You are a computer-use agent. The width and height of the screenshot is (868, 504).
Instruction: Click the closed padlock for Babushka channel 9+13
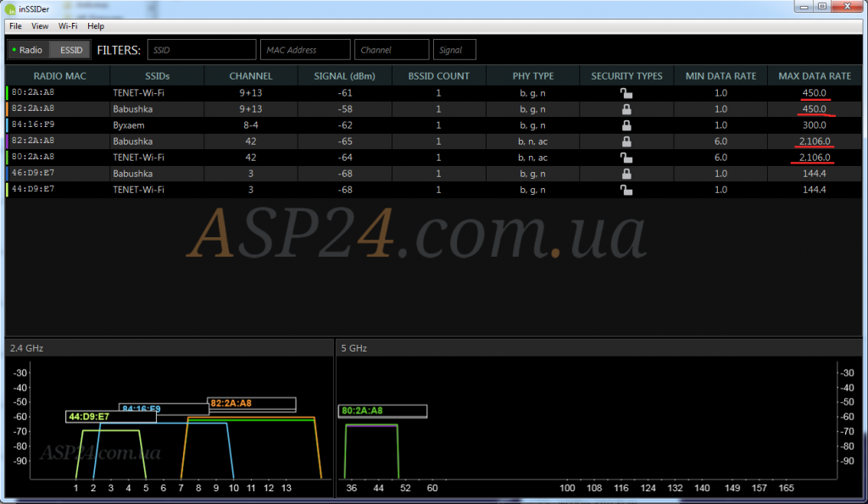626,109
